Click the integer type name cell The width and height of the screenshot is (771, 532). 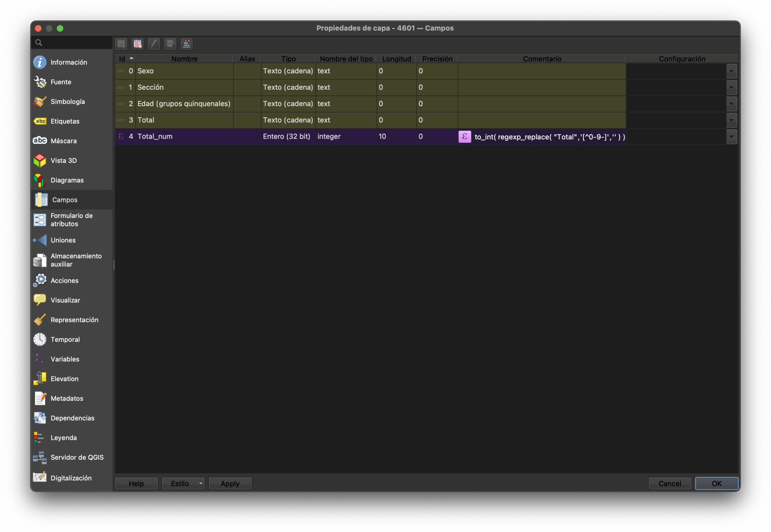pos(346,136)
